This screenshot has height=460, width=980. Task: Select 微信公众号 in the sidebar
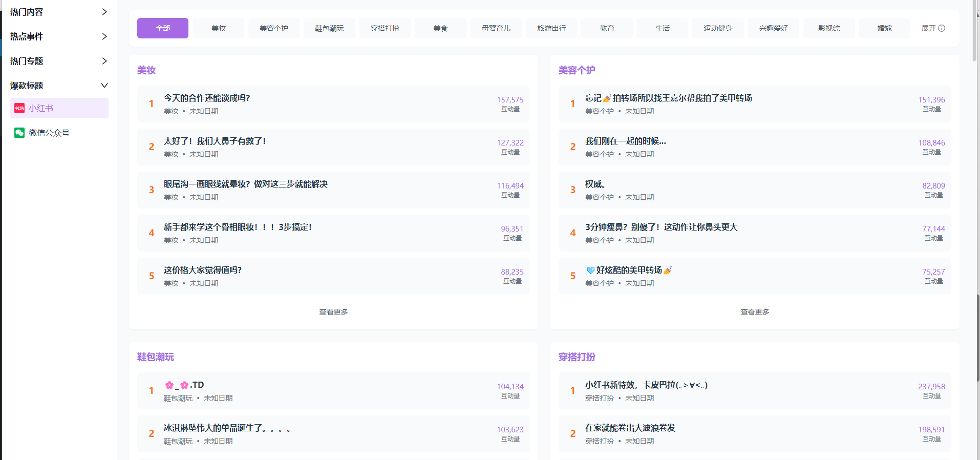pyautogui.click(x=49, y=133)
